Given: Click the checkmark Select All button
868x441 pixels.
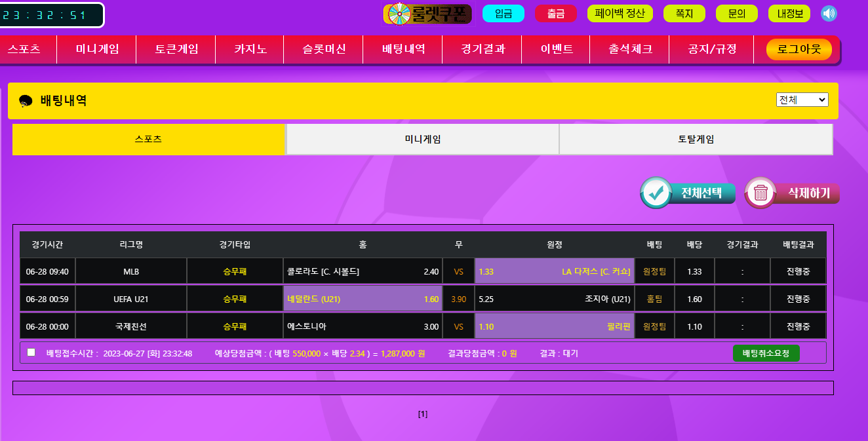Looking at the screenshot, I should 688,193.
